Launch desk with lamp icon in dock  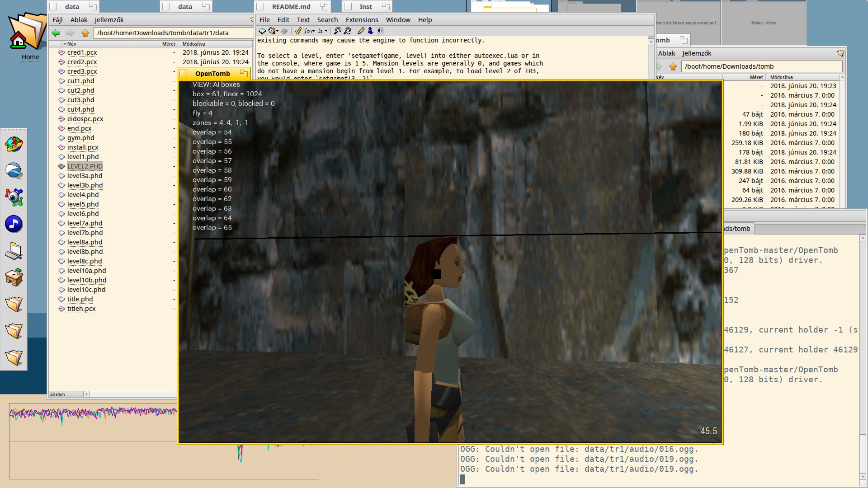[14, 277]
